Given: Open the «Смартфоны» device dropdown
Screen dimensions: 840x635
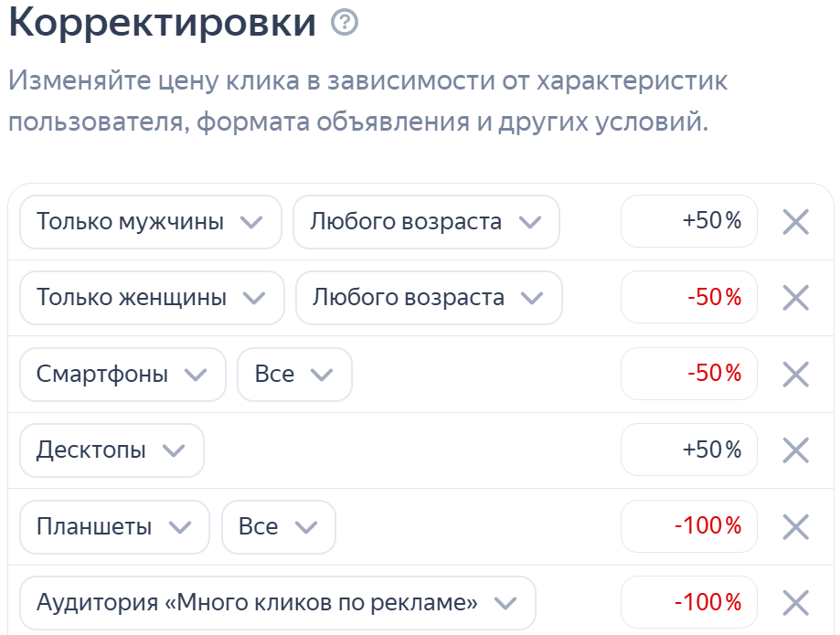Looking at the screenshot, I should (x=122, y=374).
